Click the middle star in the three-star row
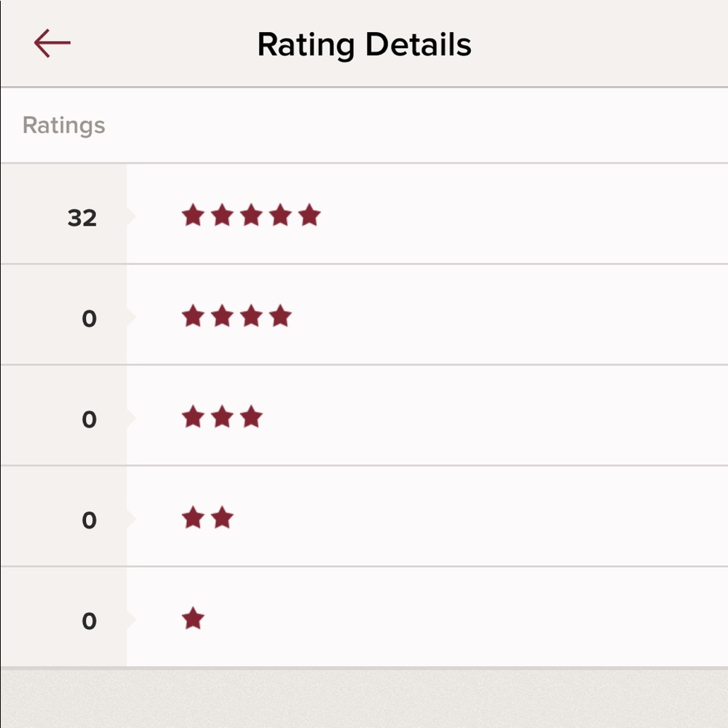This screenshot has width=728, height=728. click(222, 417)
